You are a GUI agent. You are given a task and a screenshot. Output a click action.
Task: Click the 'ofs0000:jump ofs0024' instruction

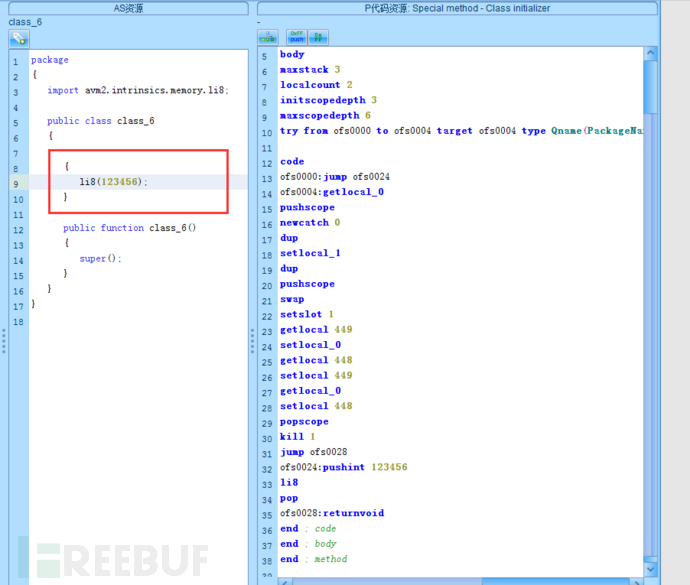tap(334, 177)
